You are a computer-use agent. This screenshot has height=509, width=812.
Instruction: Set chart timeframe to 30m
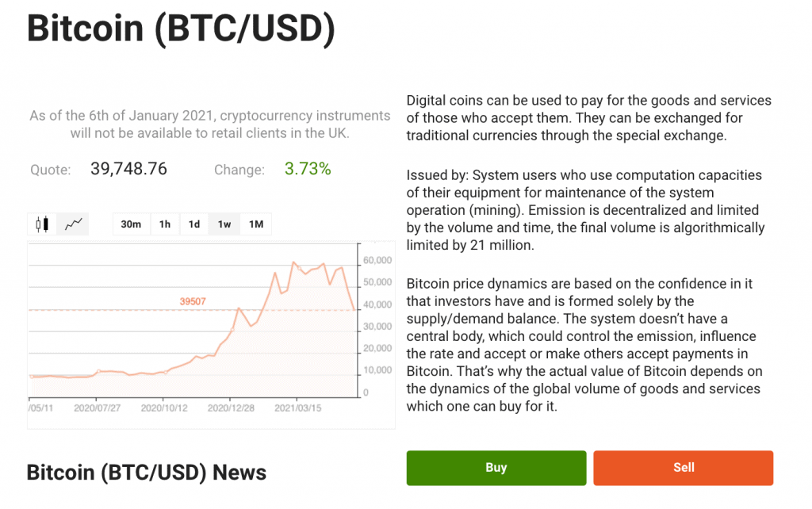click(131, 224)
